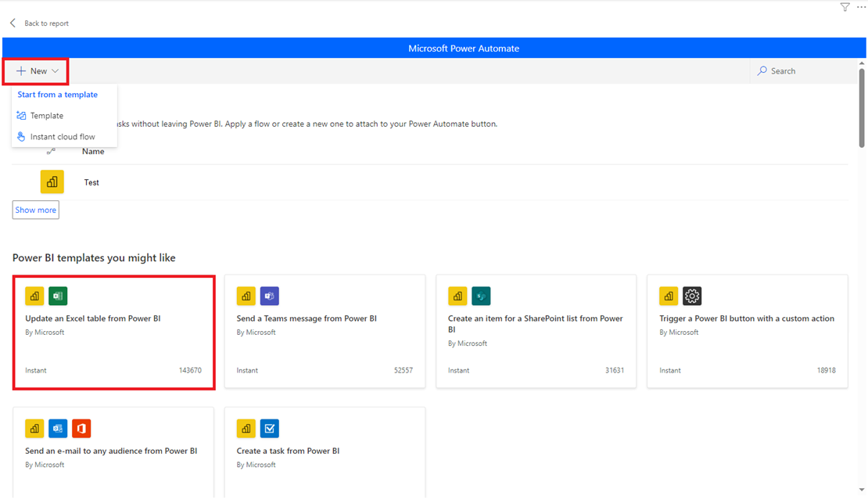
Task: Click the Outlook icon on the e-mail card
Action: (58, 428)
